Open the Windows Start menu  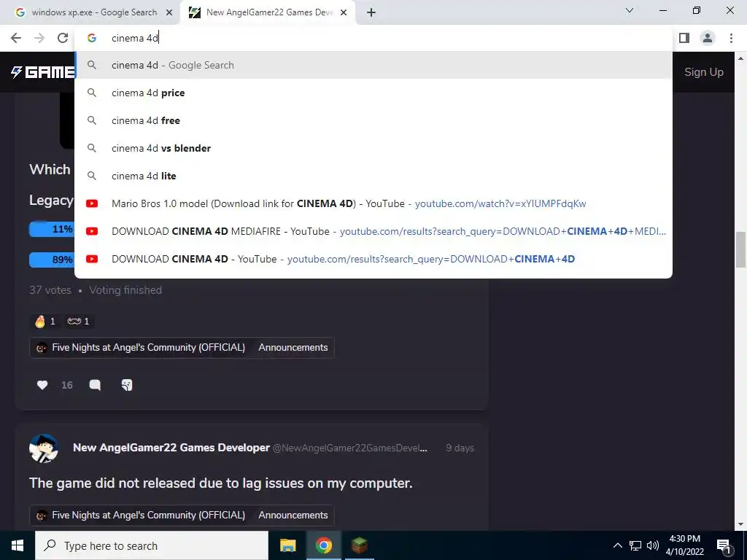click(18, 545)
